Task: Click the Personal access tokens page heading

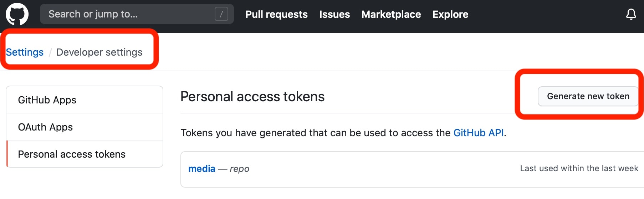Action: coord(252,97)
